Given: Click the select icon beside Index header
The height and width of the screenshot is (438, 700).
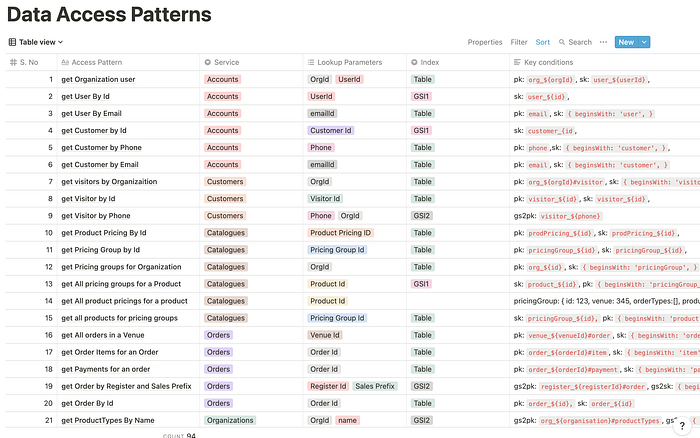Looking at the screenshot, I should 414,62.
